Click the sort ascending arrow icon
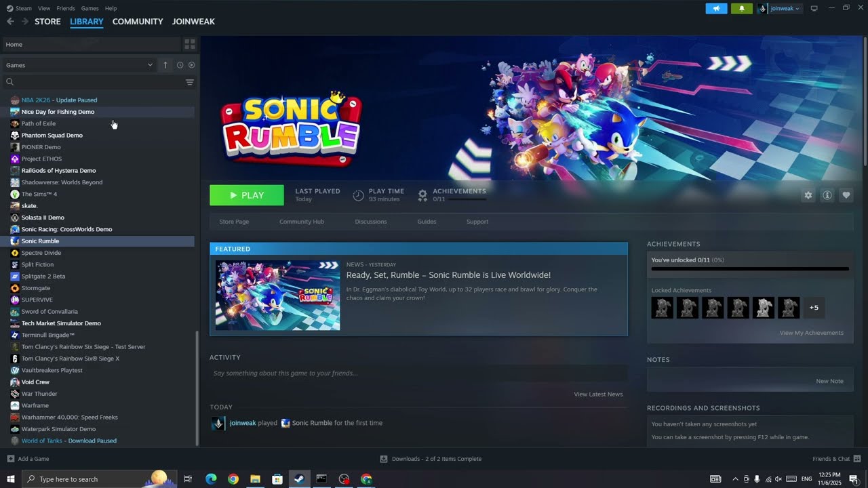868x488 pixels. click(165, 65)
